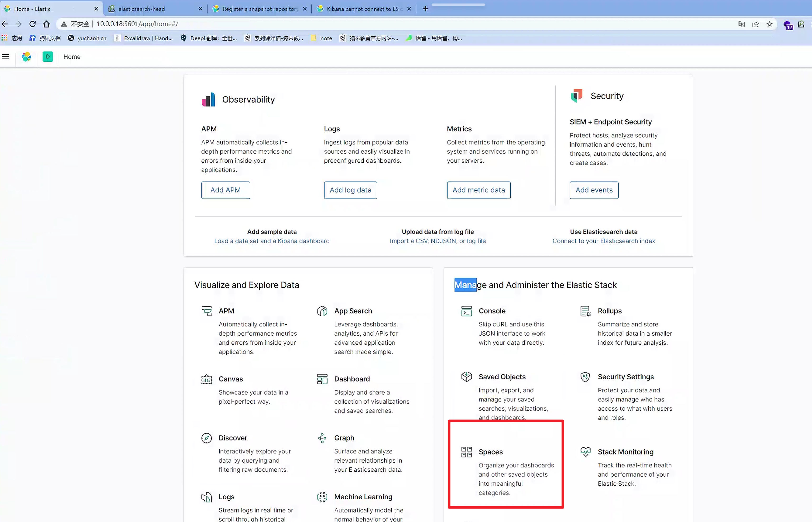
Task: Click the Add APM button
Action: [225, 190]
